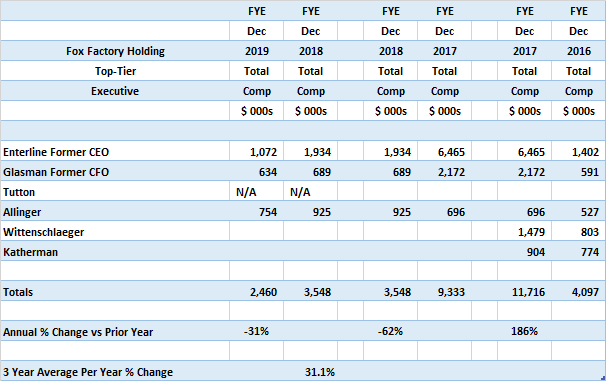The width and height of the screenshot is (606, 381).
Task: Select the 'Glasman Former CFO' row label
Action: [x=56, y=172]
